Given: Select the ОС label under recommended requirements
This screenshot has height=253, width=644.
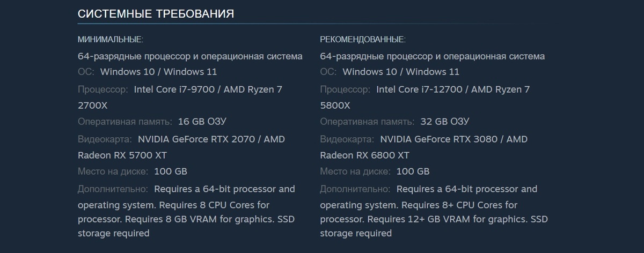Looking at the screenshot, I should coord(328,72).
